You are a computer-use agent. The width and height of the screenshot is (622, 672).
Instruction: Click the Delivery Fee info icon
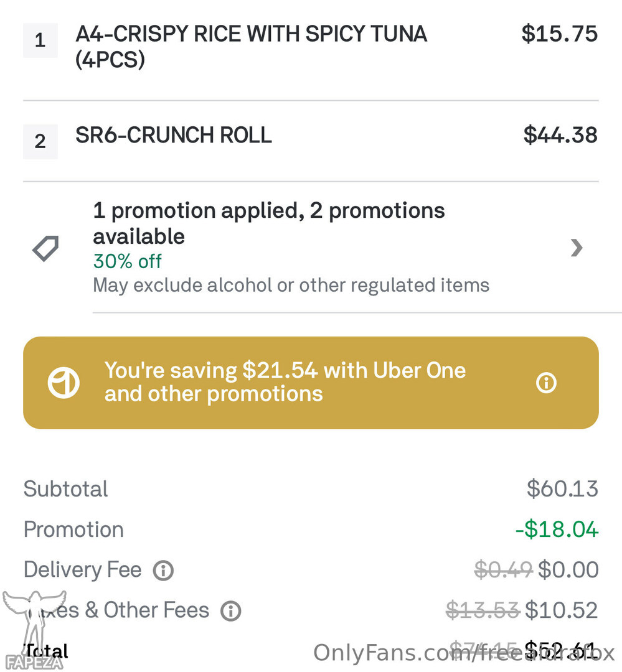163,570
